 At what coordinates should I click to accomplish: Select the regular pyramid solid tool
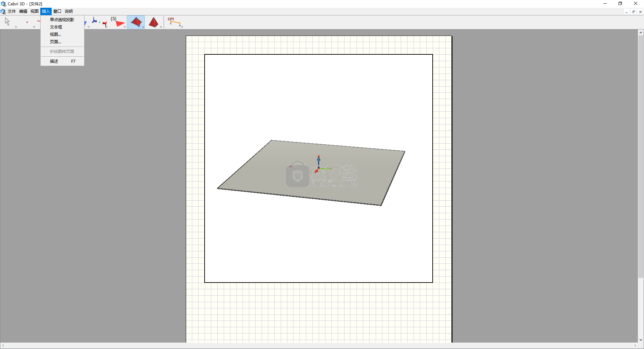[154, 22]
